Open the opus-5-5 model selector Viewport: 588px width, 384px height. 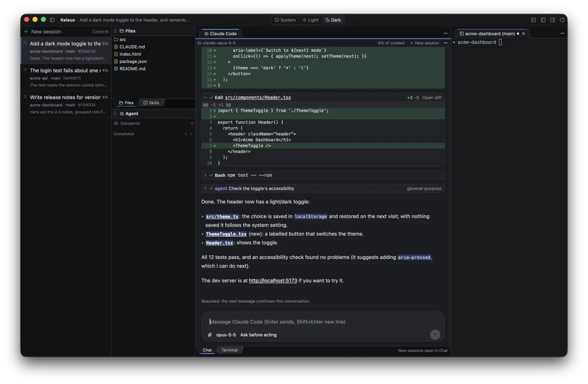coord(226,335)
